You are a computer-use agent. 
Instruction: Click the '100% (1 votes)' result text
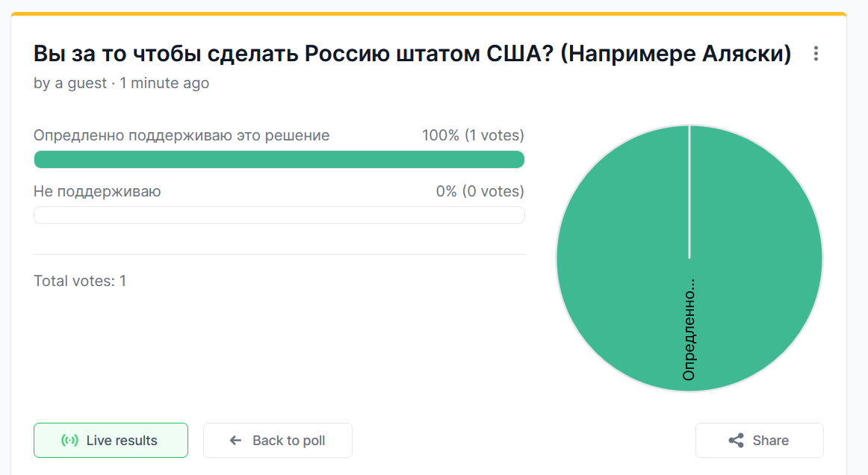click(473, 136)
